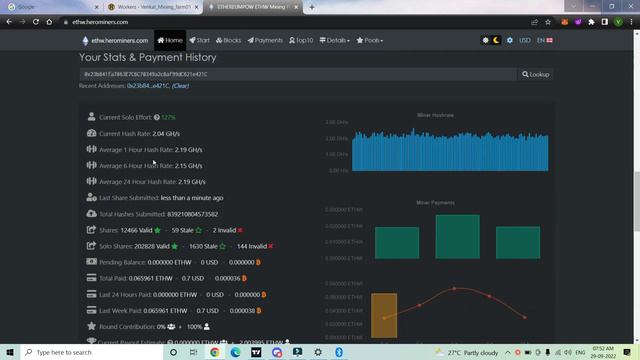Click the Current Solo Effort person icon
This screenshot has width=640, height=360.
coord(91,117)
